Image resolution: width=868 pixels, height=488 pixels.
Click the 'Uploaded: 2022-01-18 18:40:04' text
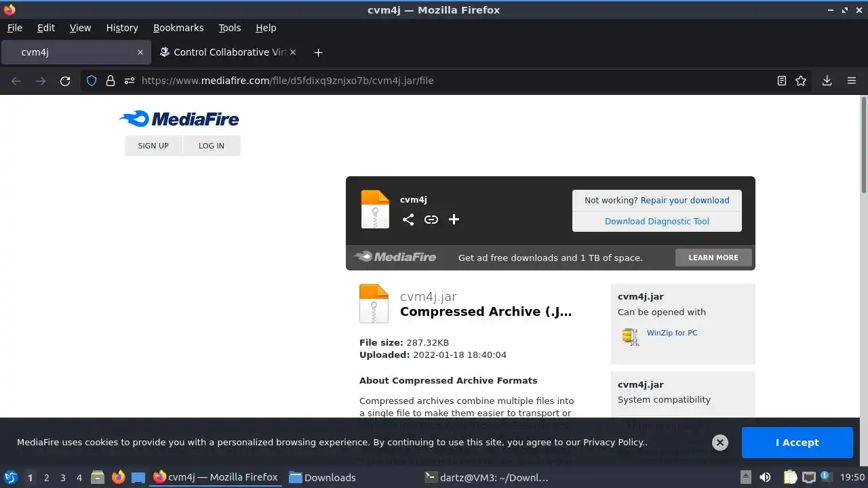point(433,355)
